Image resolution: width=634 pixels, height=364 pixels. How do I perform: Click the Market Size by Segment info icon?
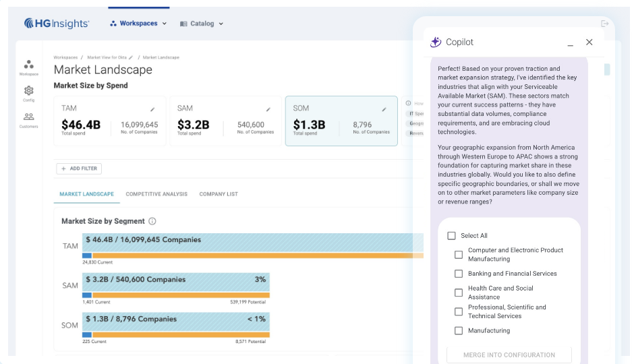coord(152,221)
